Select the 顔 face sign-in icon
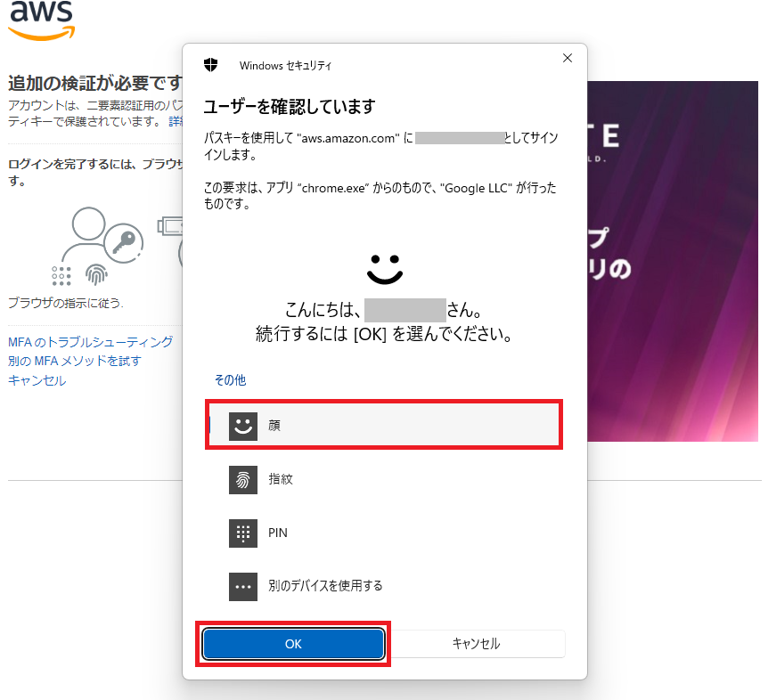768x700 pixels. 243,426
